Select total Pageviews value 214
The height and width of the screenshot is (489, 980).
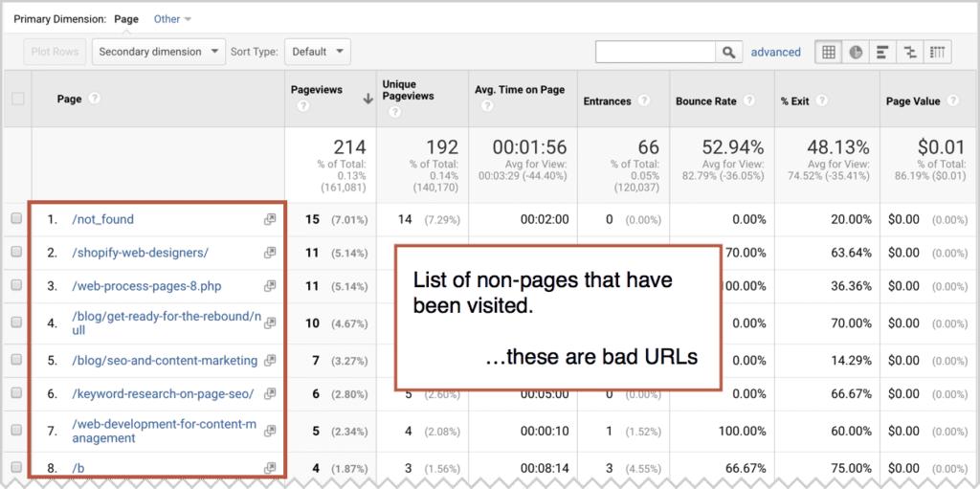(349, 147)
